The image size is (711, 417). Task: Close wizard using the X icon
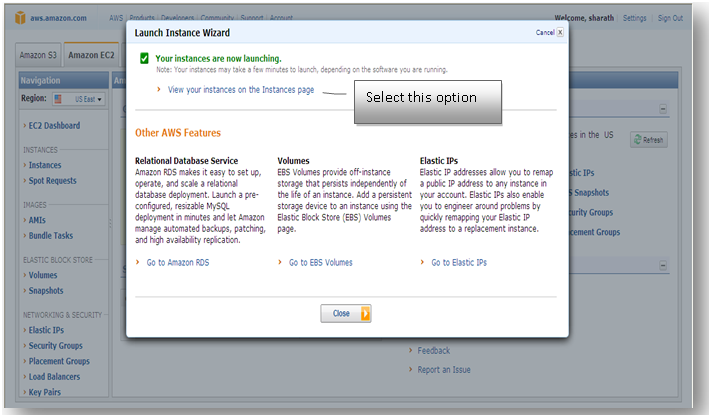(560, 32)
